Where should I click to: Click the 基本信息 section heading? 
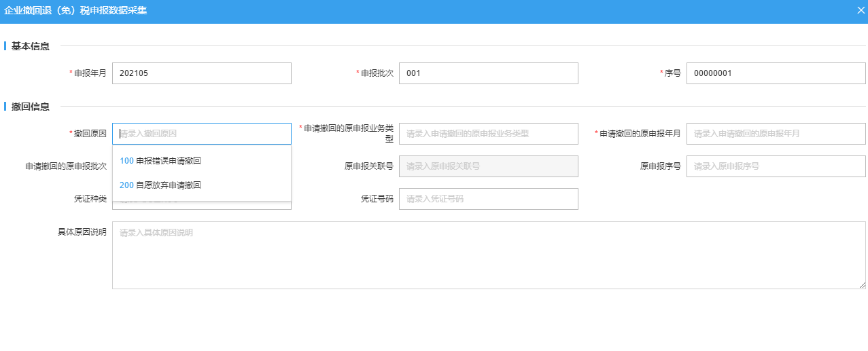(x=31, y=46)
